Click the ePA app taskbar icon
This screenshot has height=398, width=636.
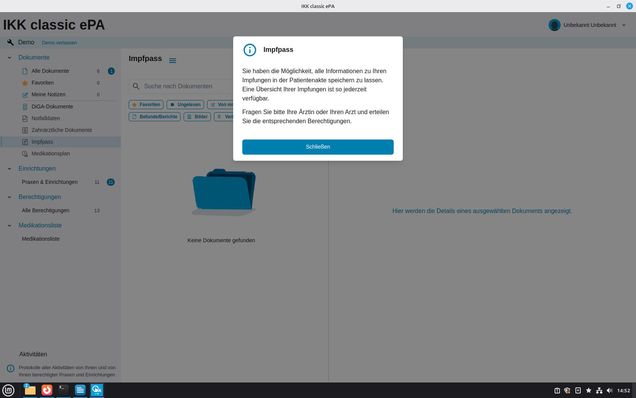point(97,390)
